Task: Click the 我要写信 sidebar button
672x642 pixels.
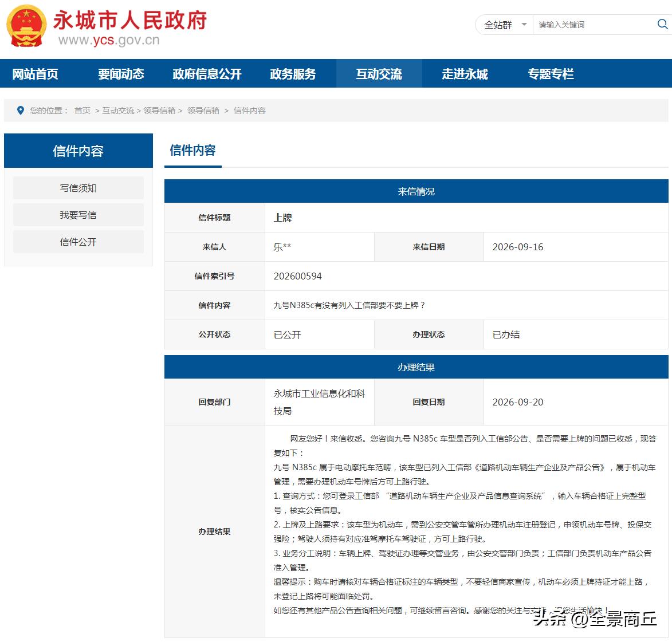Action: click(x=78, y=215)
